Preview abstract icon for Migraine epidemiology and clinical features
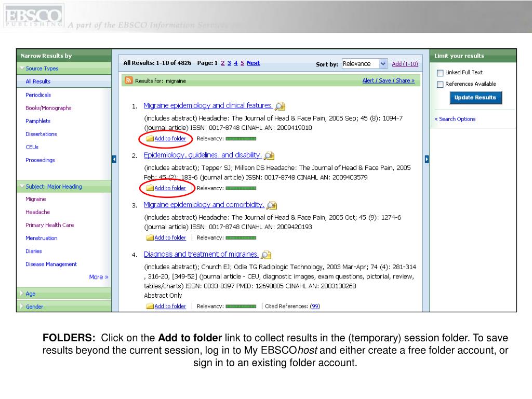The image size is (532, 399). 280,106
